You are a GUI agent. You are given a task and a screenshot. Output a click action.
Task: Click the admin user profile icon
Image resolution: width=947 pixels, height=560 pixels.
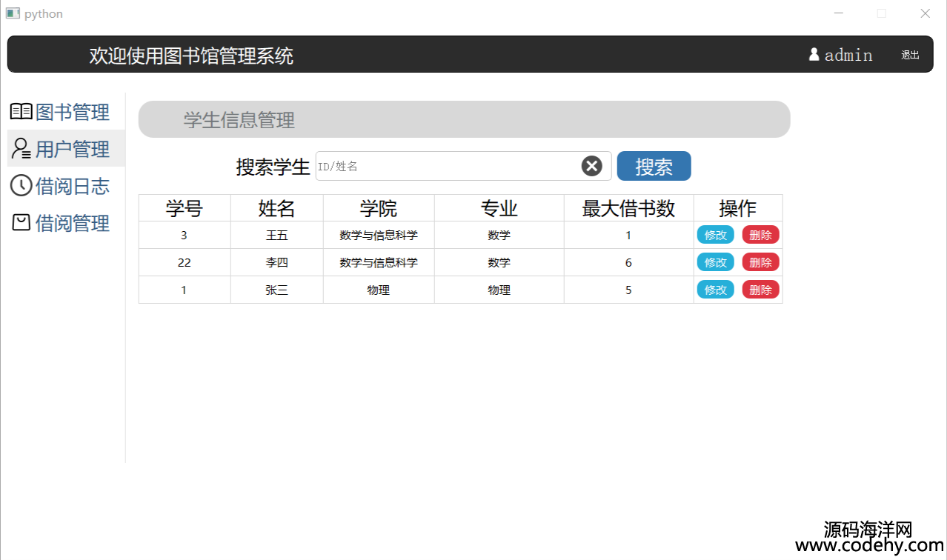814,55
